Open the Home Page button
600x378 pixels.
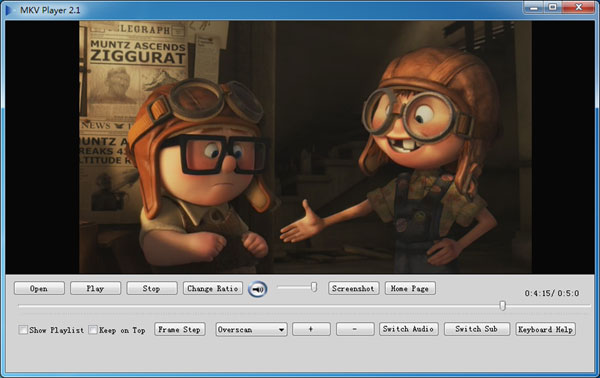click(410, 288)
